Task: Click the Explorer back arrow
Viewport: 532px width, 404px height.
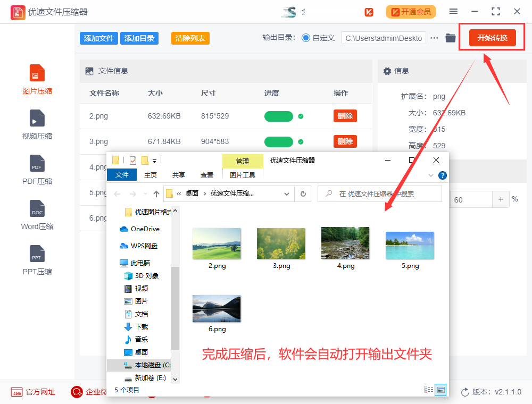Action: (118, 194)
